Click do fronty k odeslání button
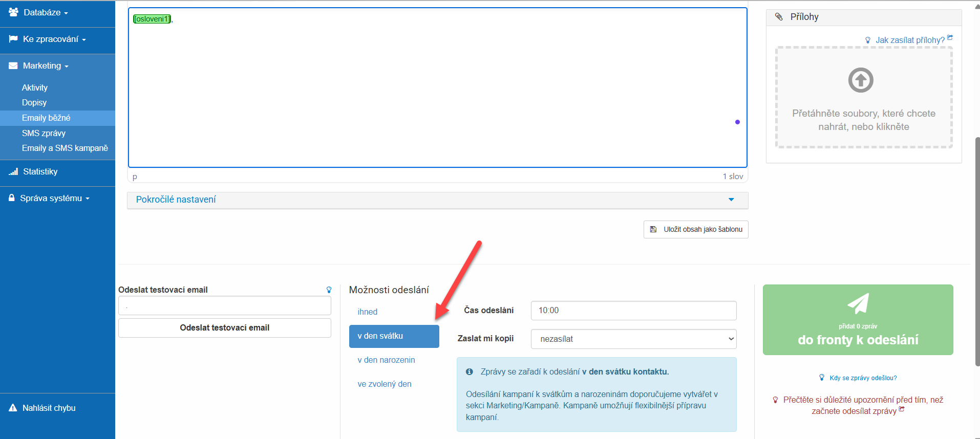980x439 pixels. click(x=858, y=320)
